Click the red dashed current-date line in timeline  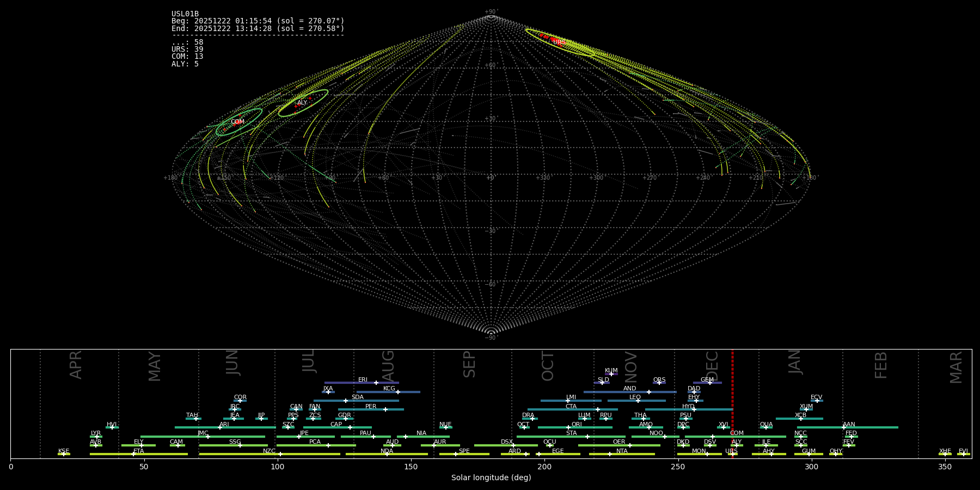[x=732, y=403]
